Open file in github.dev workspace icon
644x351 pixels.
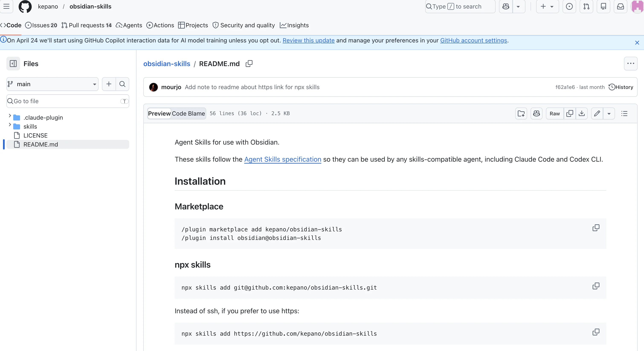coord(521,114)
